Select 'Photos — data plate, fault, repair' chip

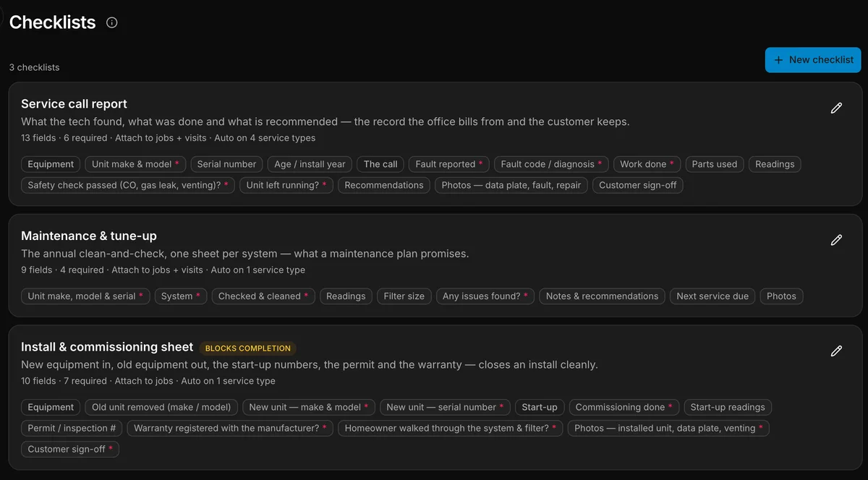point(511,185)
